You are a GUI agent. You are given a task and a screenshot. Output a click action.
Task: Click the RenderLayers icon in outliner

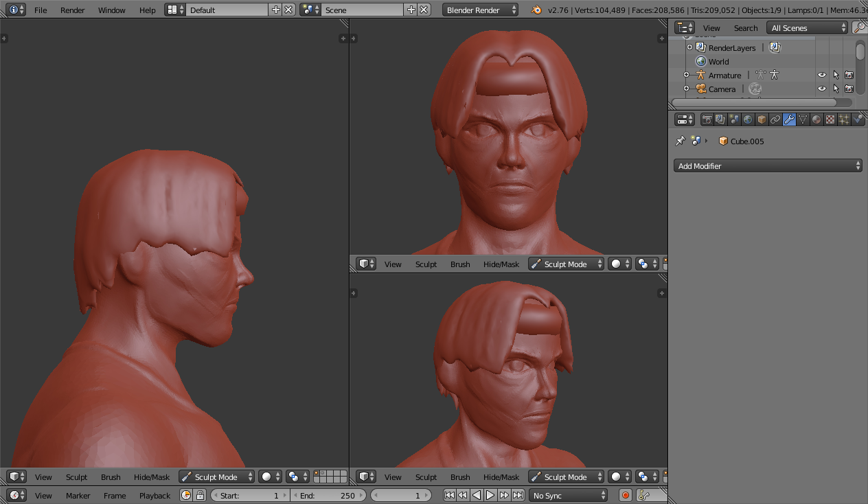[700, 47]
